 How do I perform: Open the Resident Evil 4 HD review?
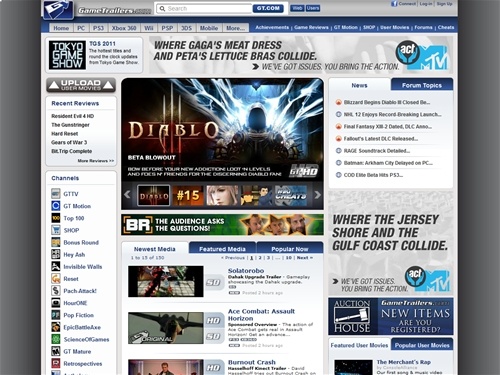73,116
